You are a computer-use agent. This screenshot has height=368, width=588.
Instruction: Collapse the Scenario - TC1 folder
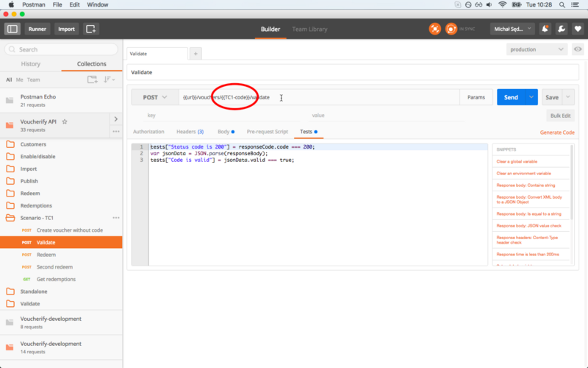point(57,218)
